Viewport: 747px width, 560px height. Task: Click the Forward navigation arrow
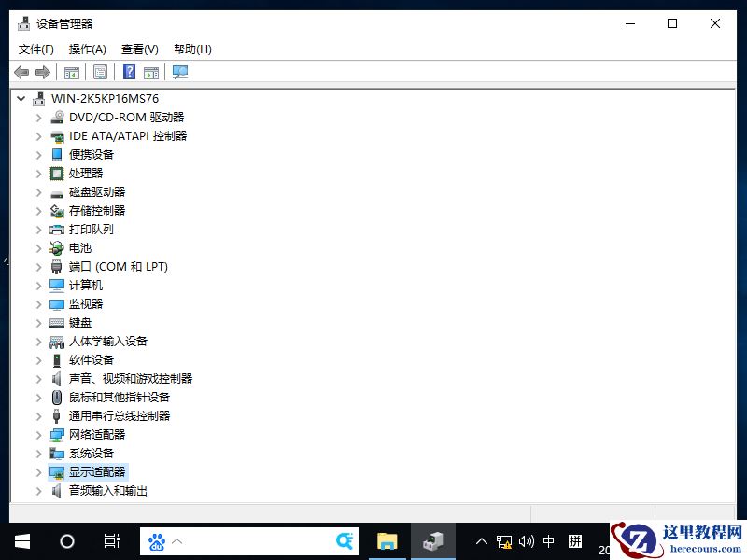click(42, 72)
